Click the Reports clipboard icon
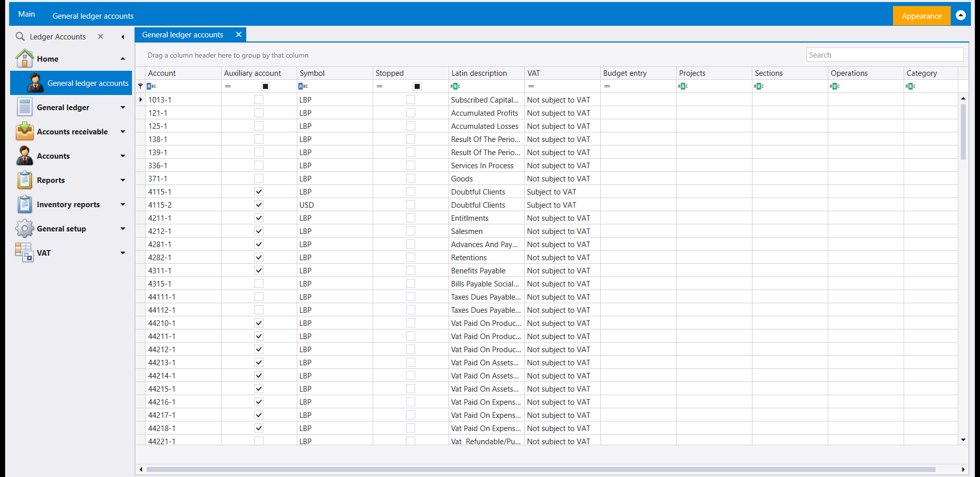This screenshot has height=477, width=980. click(25, 180)
